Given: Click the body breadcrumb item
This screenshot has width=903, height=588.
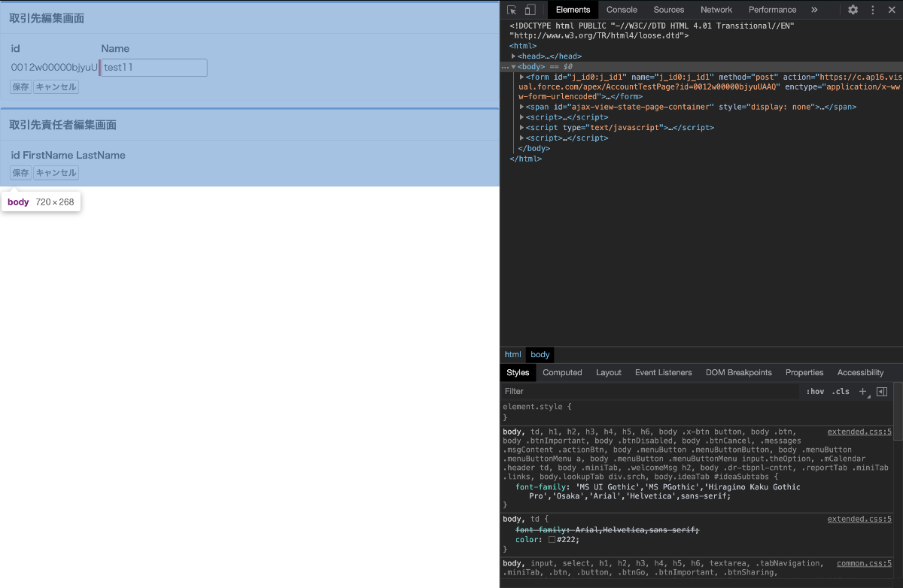Looking at the screenshot, I should tap(540, 355).
